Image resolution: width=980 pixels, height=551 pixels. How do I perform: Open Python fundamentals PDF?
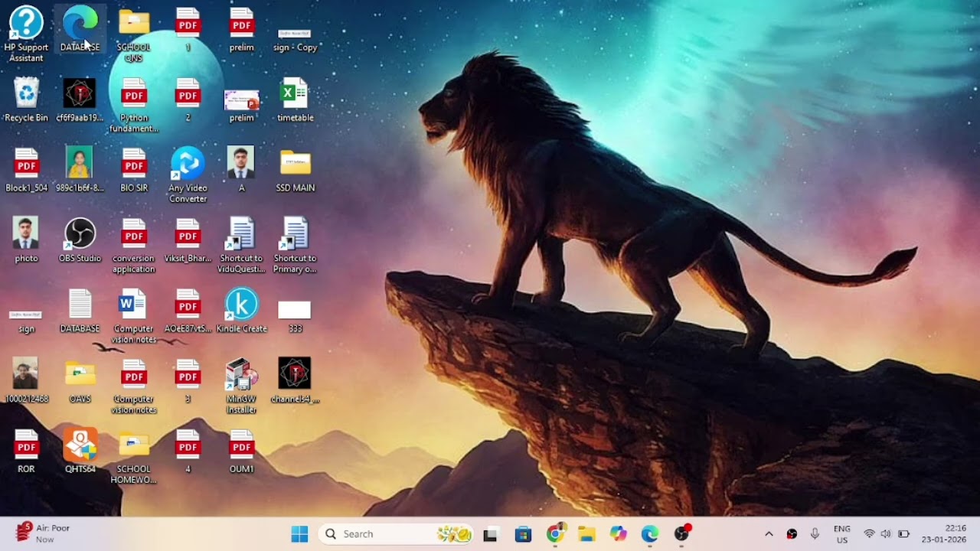point(134,105)
